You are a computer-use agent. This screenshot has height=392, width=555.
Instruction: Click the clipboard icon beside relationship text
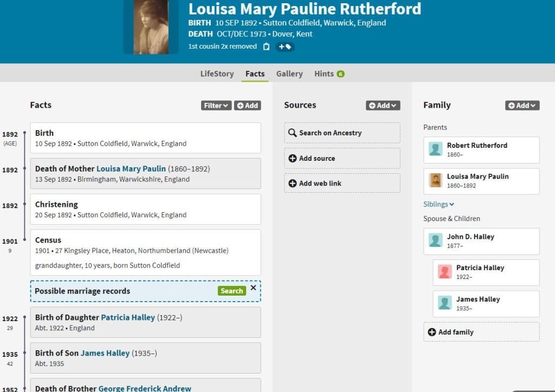266,47
